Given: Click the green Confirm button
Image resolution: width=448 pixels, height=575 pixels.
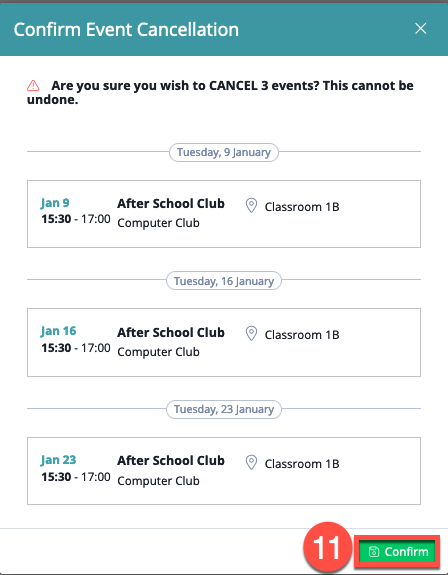Looking at the screenshot, I should 397,552.
